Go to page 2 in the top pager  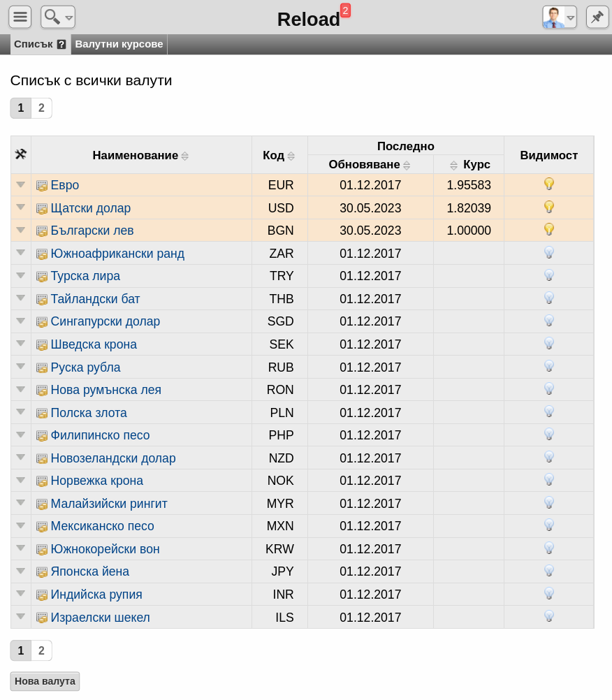pos(41,108)
